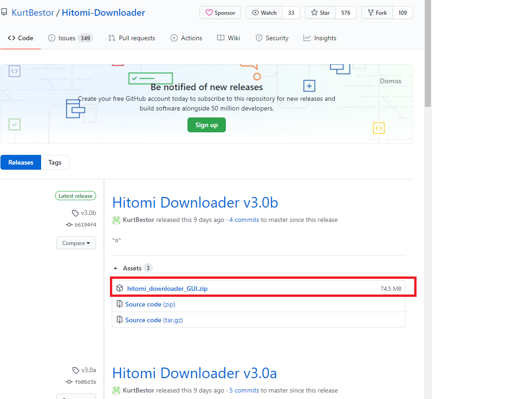
Task: Open the 5 commits link
Action: click(244, 390)
